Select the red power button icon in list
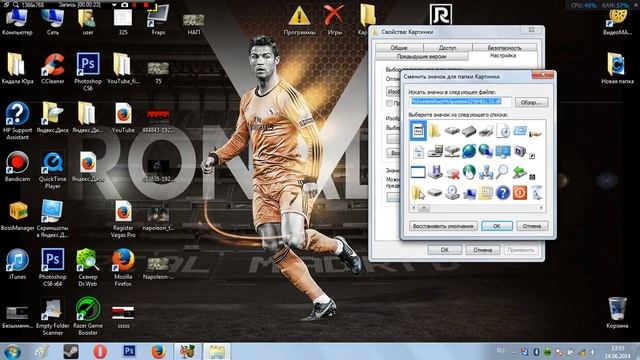Viewport: 640px width, 360px height. click(x=520, y=193)
